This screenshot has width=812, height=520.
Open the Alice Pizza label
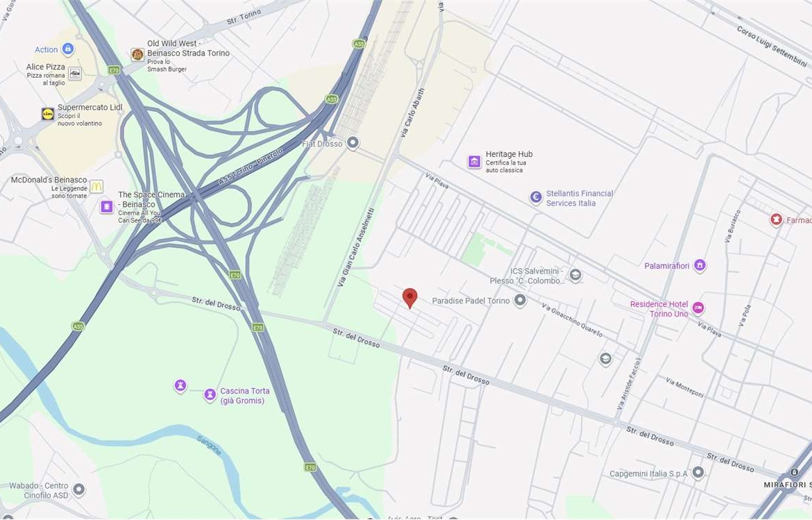pyautogui.click(x=46, y=67)
